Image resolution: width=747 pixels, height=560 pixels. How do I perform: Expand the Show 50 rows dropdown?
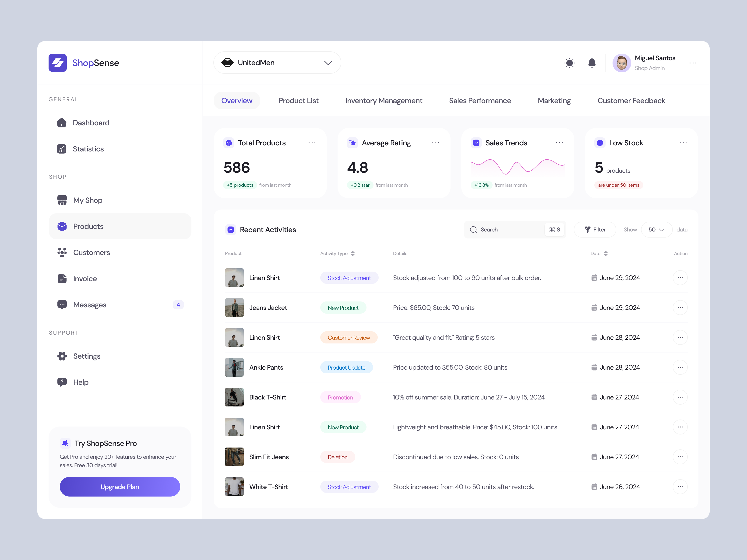tap(656, 229)
